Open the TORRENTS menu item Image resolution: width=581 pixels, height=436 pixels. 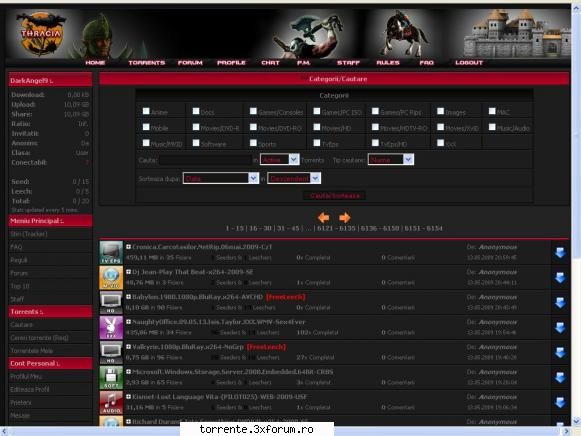[147, 63]
